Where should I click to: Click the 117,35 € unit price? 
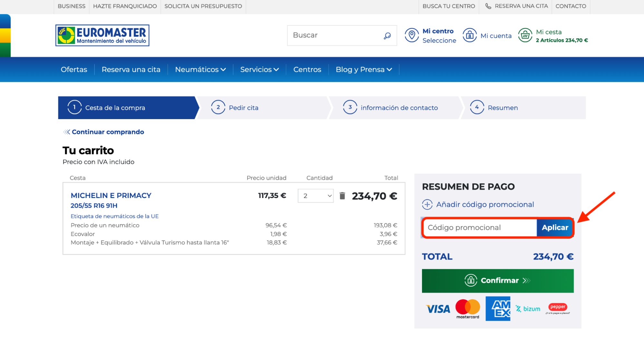[272, 195]
